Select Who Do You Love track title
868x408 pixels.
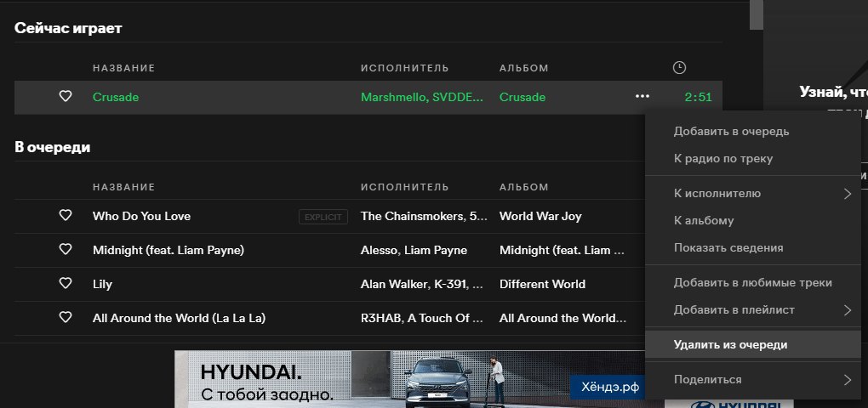click(142, 216)
